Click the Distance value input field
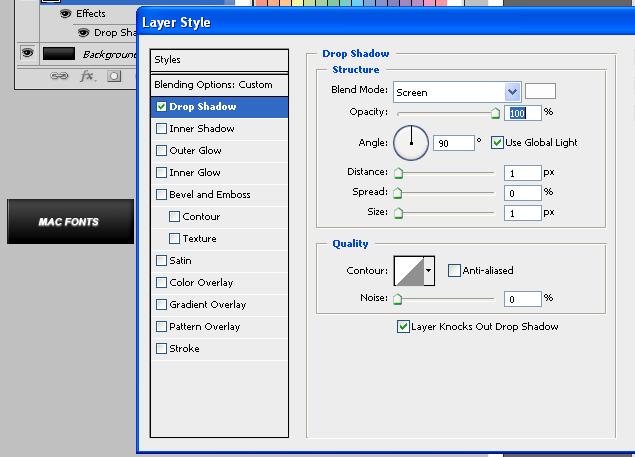The height and width of the screenshot is (457, 635). [522, 173]
